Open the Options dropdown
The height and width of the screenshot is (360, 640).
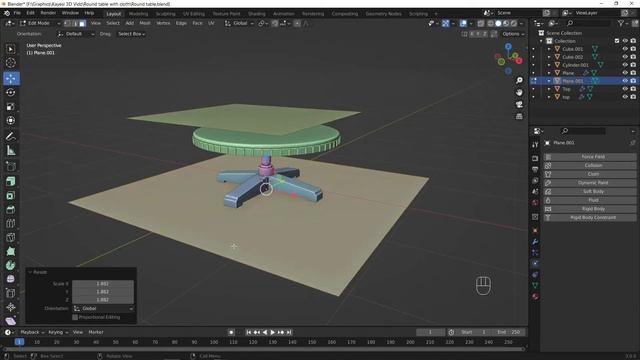coord(513,34)
